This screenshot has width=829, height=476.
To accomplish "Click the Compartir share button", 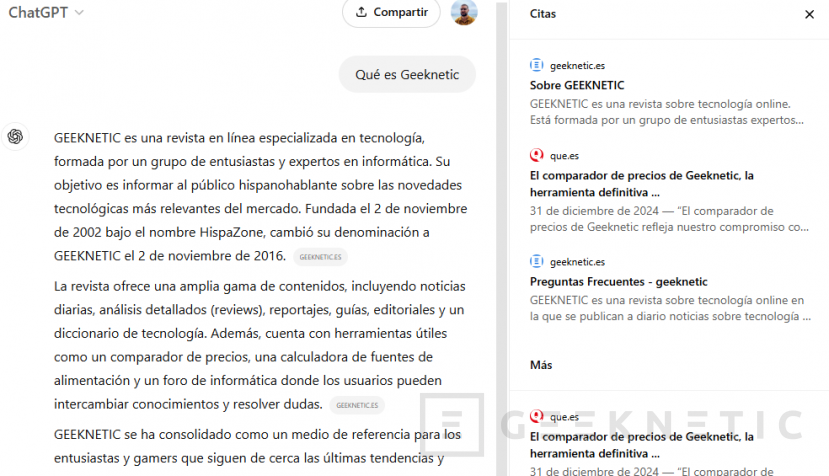I will pyautogui.click(x=391, y=13).
